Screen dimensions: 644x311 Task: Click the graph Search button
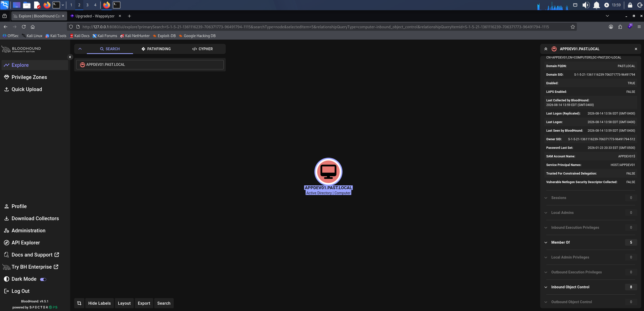click(x=164, y=303)
